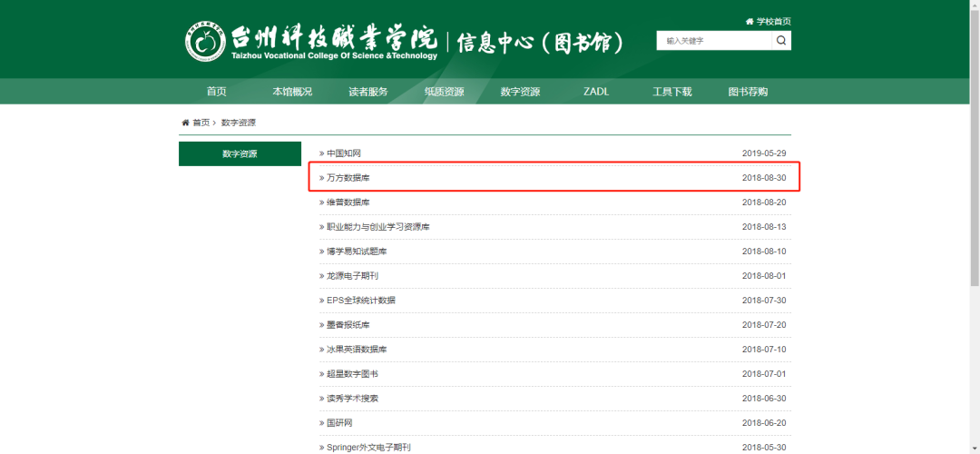Click the date 2018-07-01
Screen dimensions: 980x454
pos(764,374)
